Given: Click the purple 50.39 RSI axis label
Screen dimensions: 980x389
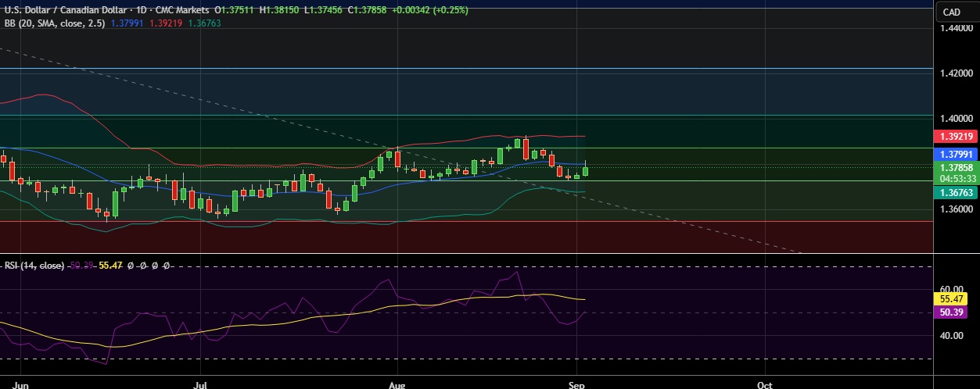Looking at the screenshot, I should click(x=957, y=312).
